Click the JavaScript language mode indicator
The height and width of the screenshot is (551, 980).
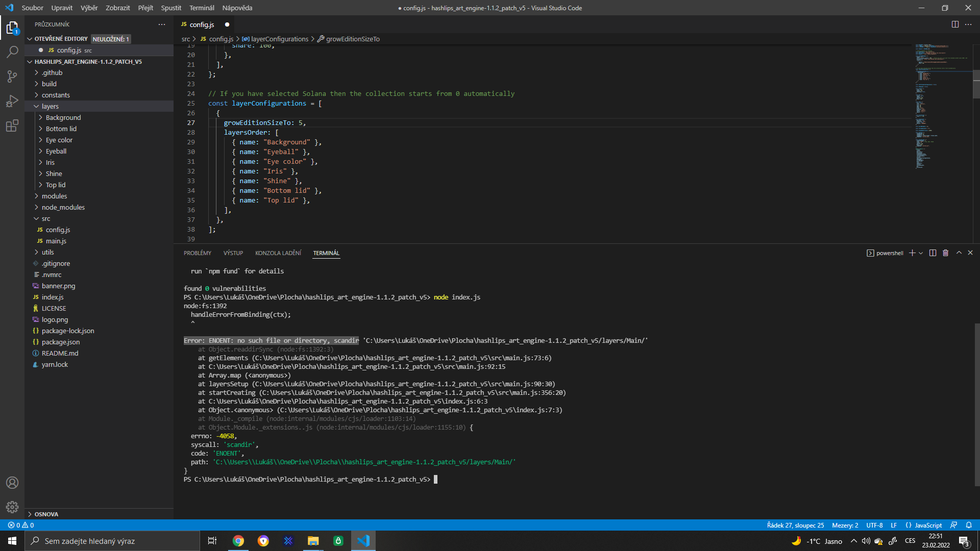click(928, 525)
